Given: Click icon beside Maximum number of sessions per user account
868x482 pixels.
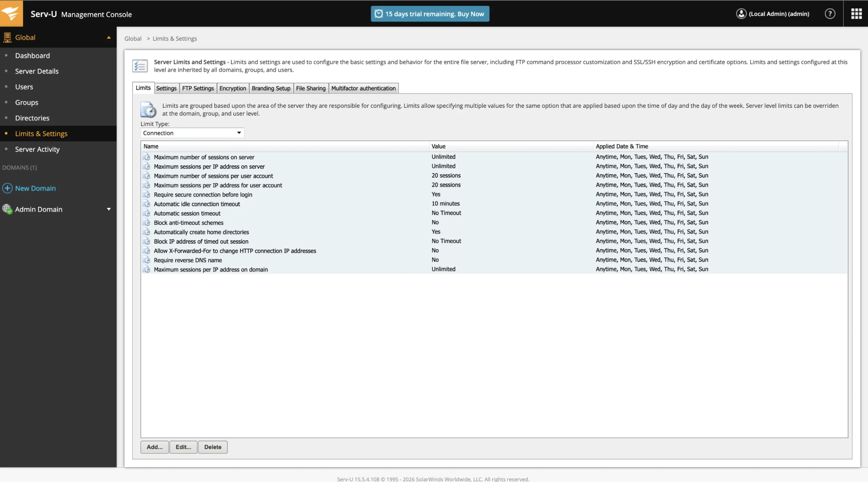Looking at the screenshot, I should tap(146, 176).
